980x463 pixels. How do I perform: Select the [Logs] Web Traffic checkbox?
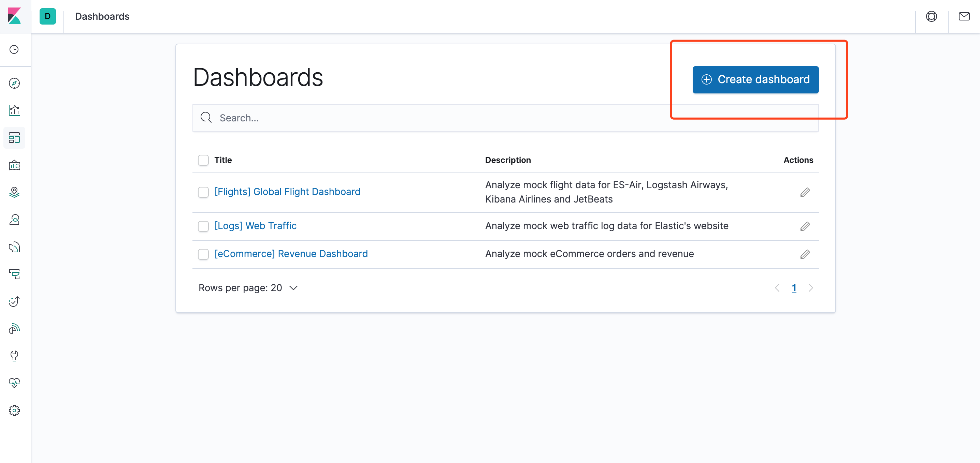coord(203,226)
